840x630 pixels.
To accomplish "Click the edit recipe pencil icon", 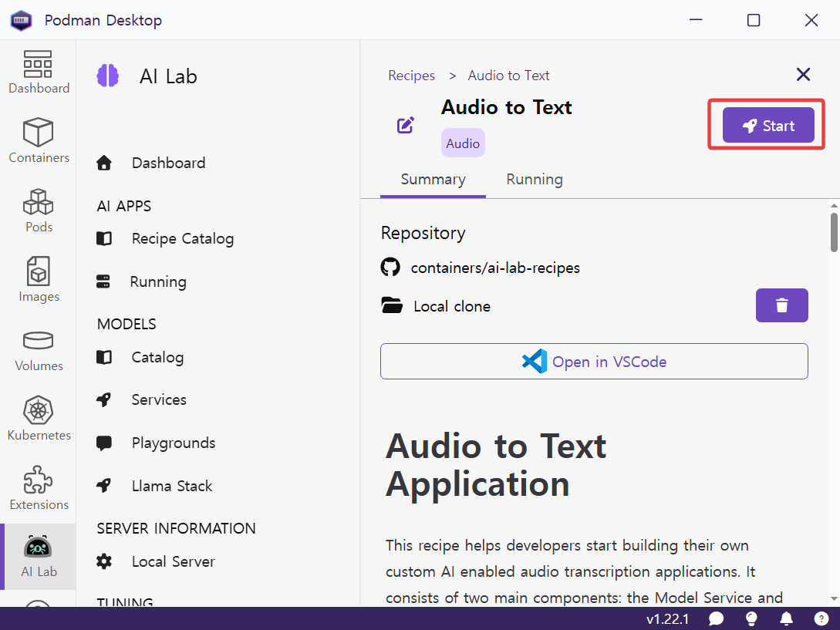I will (406, 125).
